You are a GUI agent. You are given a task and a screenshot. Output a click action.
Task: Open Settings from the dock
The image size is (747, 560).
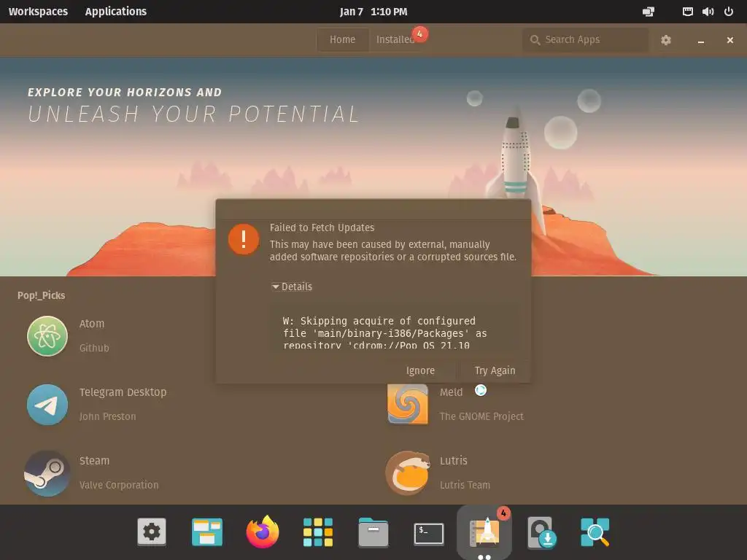tap(152, 532)
